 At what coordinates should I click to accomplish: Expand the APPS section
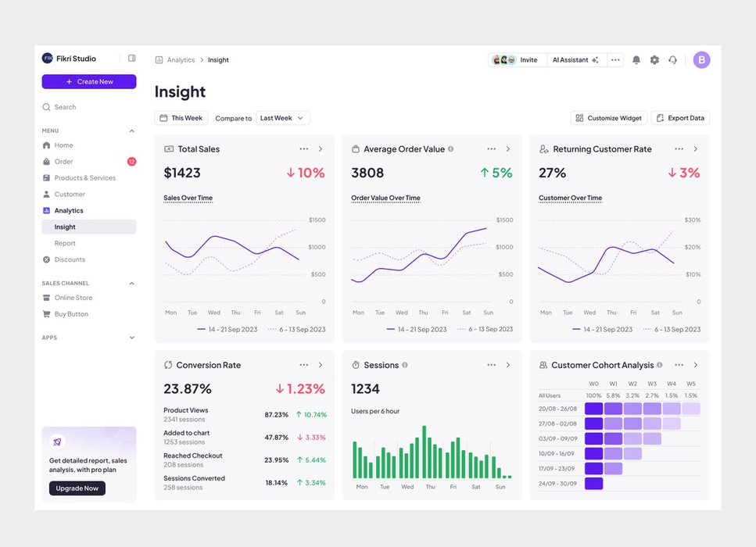(x=131, y=338)
